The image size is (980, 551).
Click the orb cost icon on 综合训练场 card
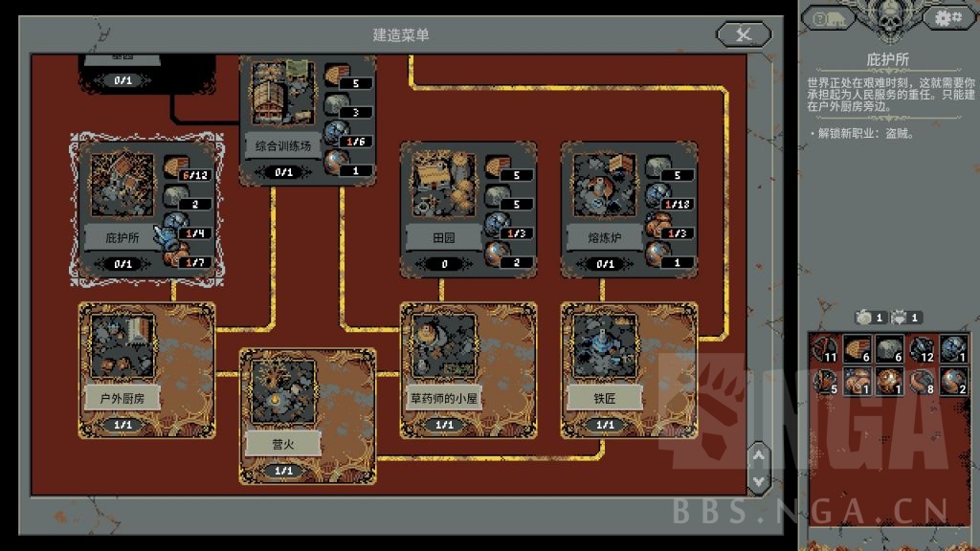[x=336, y=163]
